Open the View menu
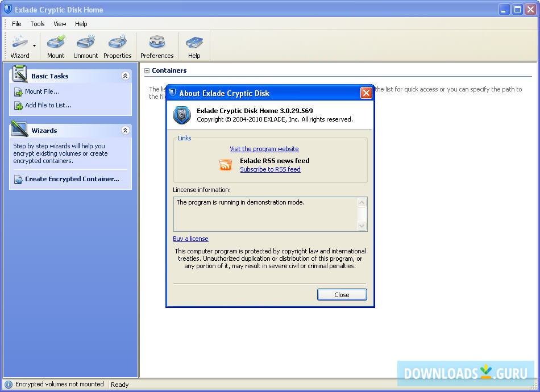Image resolution: width=540 pixels, height=392 pixels. pos(59,24)
